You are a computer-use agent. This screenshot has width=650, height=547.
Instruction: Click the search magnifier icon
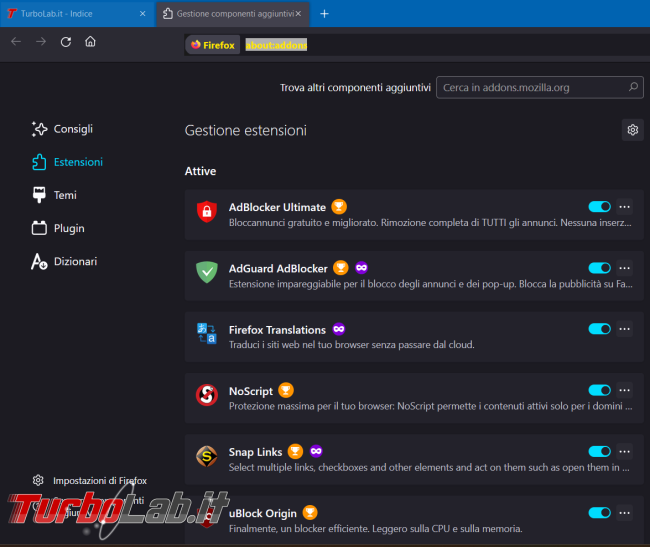coord(633,87)
